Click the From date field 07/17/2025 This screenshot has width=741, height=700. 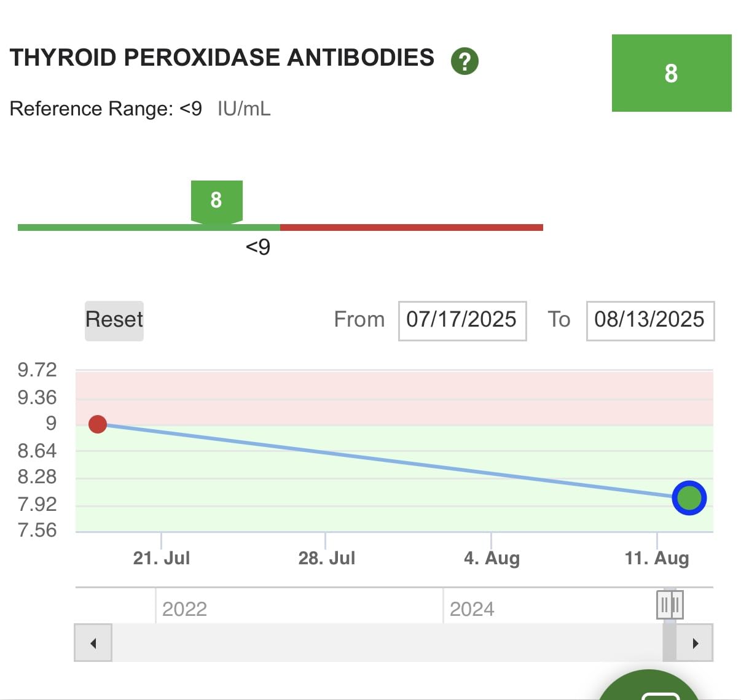tap(462, 320)
